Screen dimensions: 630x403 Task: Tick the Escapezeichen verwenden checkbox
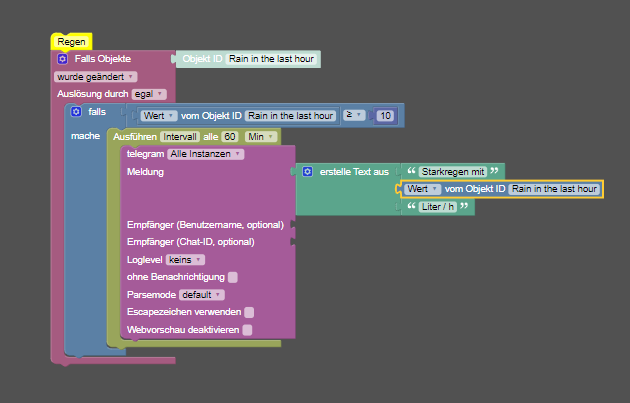pyautogui.click(x=249, y=312)
